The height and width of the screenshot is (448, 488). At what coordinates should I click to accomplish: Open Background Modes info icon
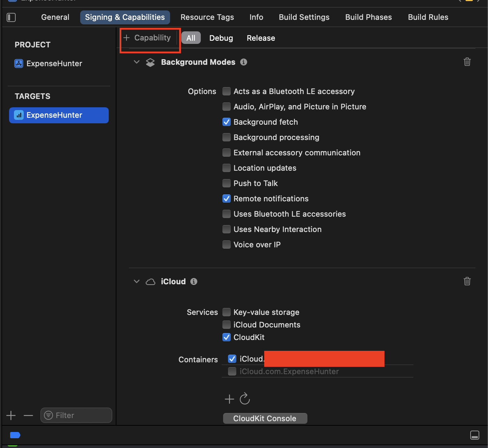pos(244,62)
